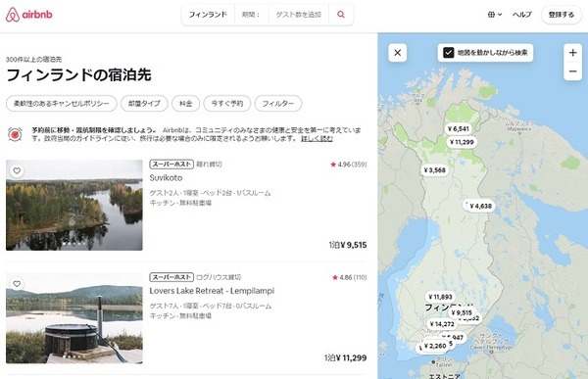Screen dimensions: 588x379
Task: Toggle the 今すぐ予約 instant book filter
Action: tap(227, 104)
